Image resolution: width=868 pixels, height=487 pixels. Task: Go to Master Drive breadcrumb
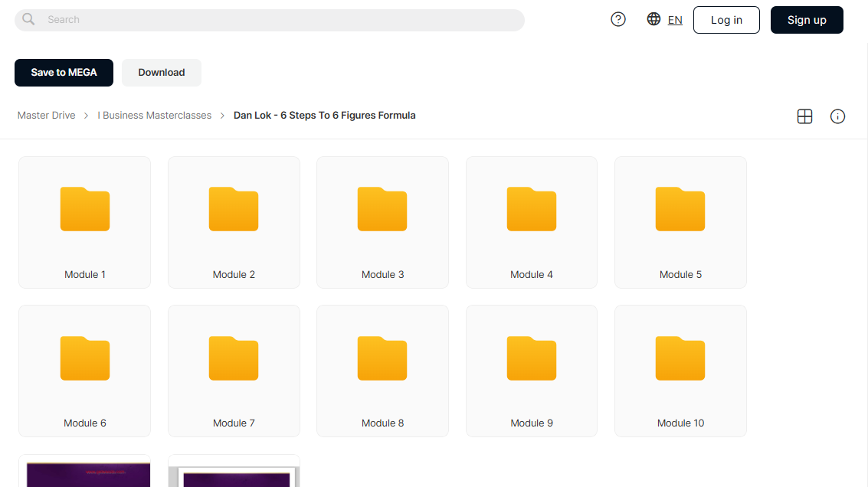[47, 115]
